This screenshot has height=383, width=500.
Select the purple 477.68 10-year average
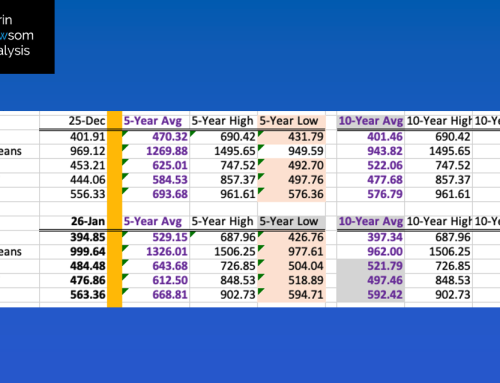click(x=371, y=180)
